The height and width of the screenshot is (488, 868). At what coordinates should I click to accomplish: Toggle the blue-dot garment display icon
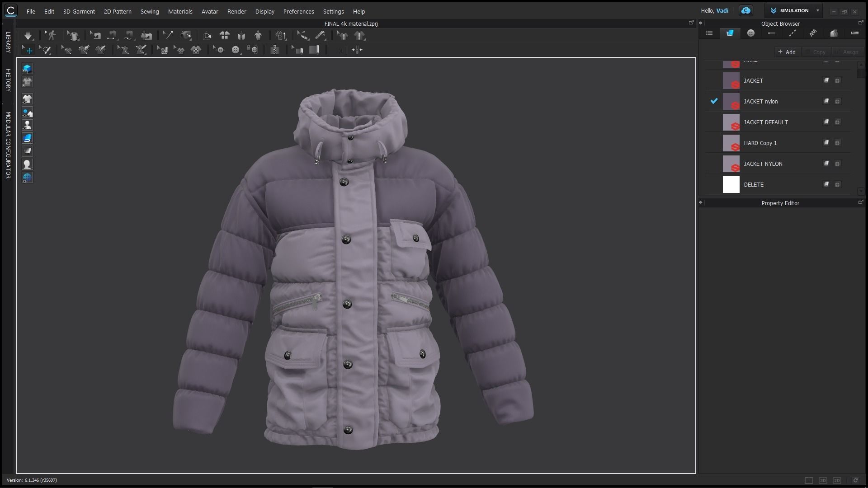(27, 112)
